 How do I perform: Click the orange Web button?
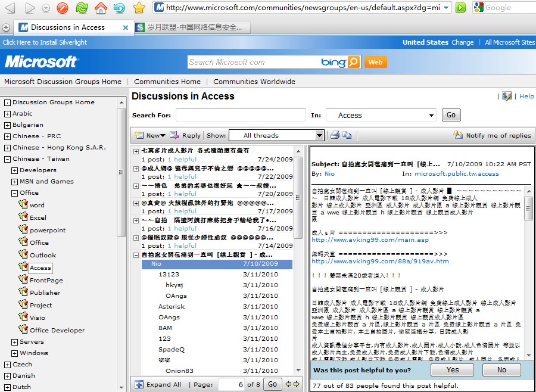[375, 62]
